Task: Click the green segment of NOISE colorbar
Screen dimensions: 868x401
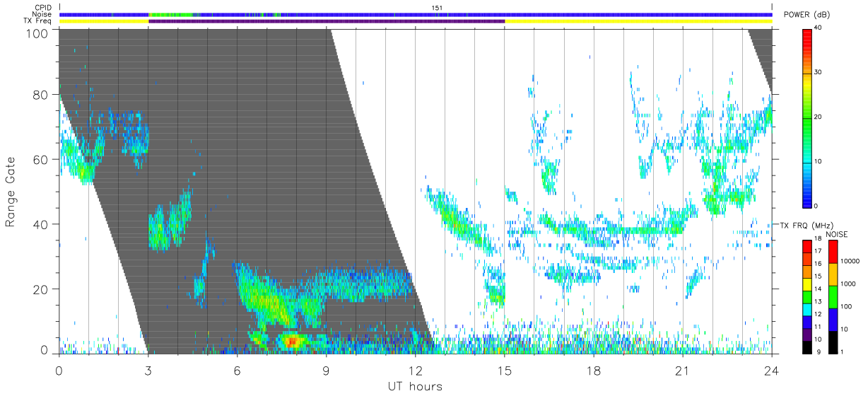Action: (x=833, y=297)
